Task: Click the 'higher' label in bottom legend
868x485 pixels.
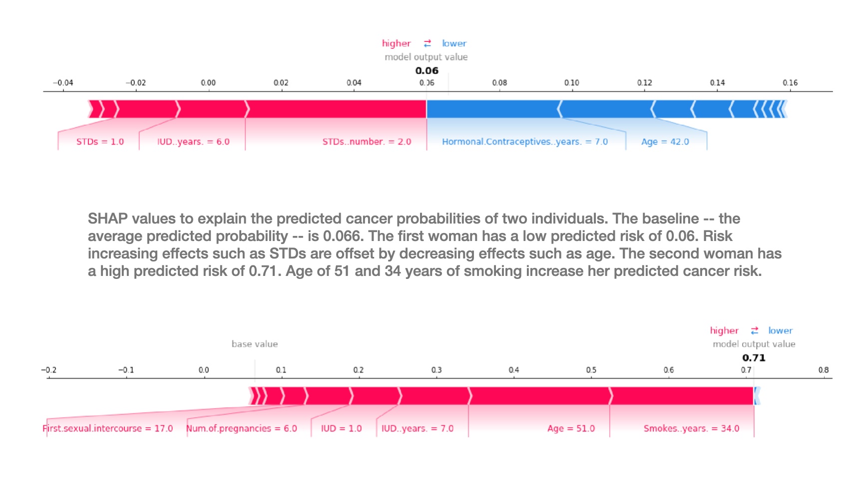Action: click(x=724, y=330)
